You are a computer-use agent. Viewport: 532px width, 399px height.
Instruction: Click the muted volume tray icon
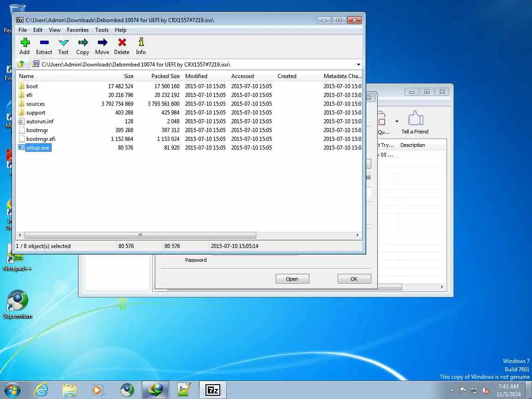[485, 391]
